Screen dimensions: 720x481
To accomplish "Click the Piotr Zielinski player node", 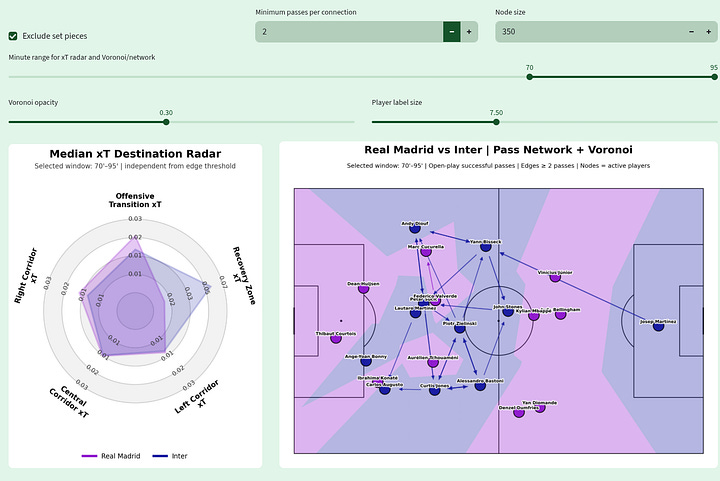I will [x=460, y=328].
